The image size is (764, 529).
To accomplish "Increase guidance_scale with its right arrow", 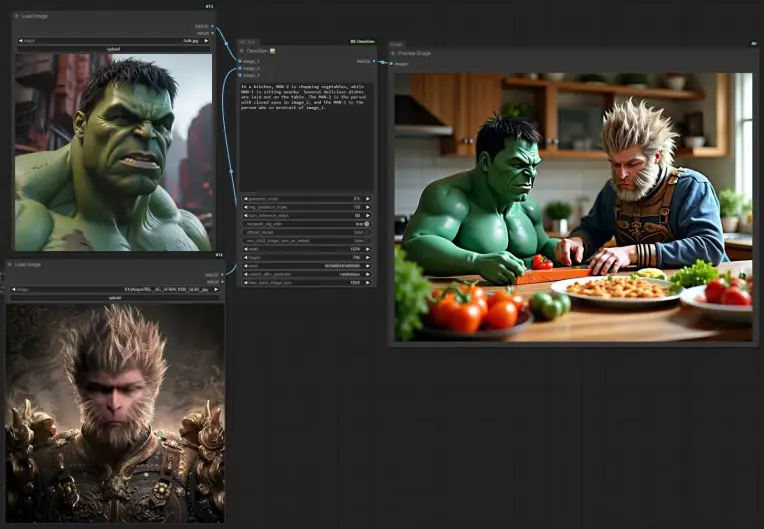I will point(367,199).
